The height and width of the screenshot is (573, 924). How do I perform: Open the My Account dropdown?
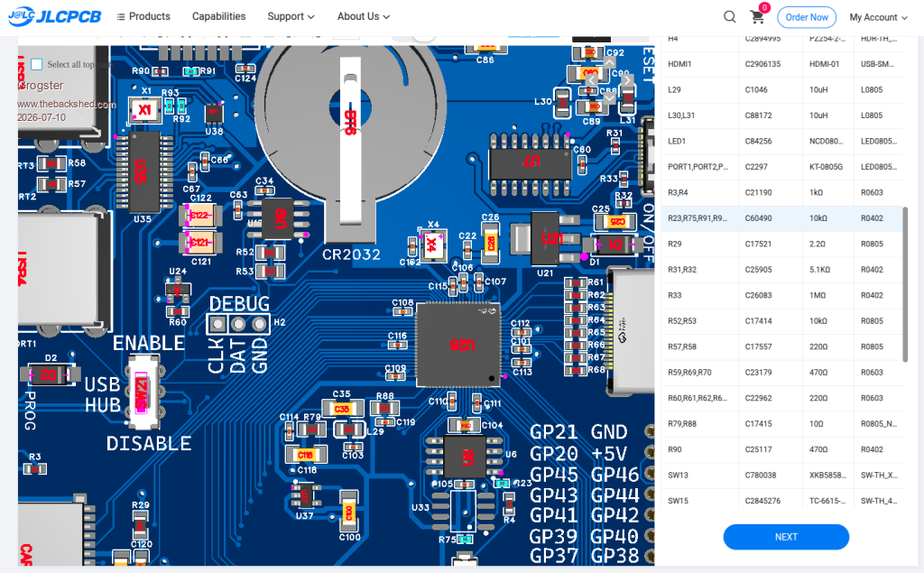tap(878, 17)
